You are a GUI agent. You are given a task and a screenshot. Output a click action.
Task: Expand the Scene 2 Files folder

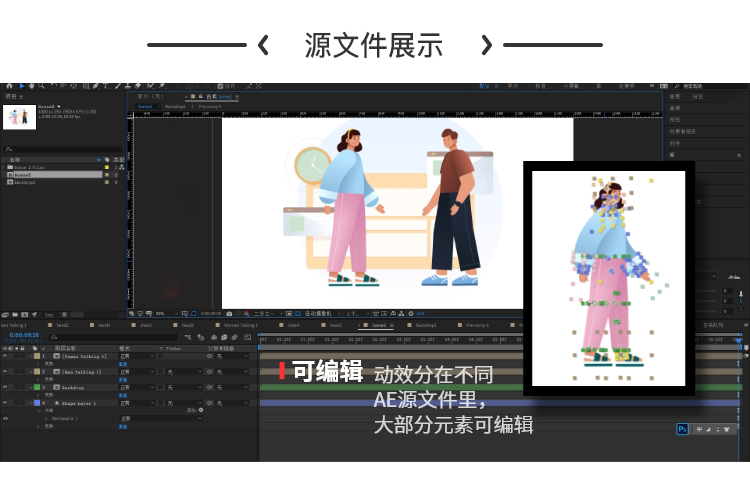[4, 167]
